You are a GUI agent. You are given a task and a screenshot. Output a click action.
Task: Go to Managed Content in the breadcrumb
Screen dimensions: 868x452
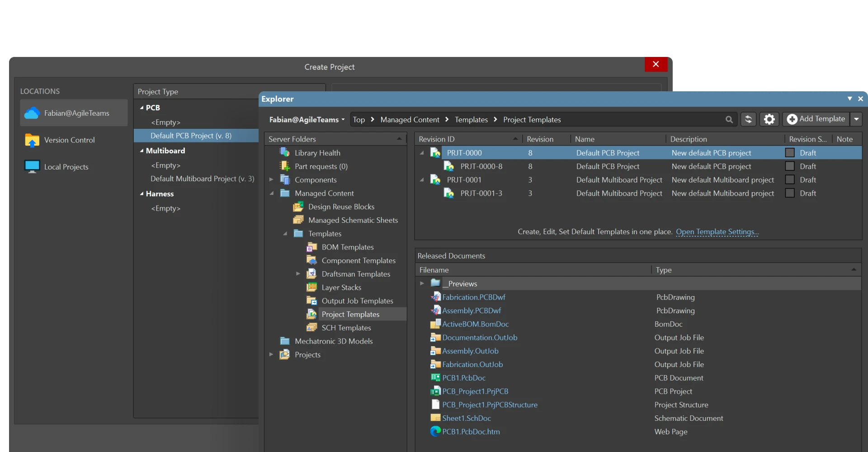[410, 120]
